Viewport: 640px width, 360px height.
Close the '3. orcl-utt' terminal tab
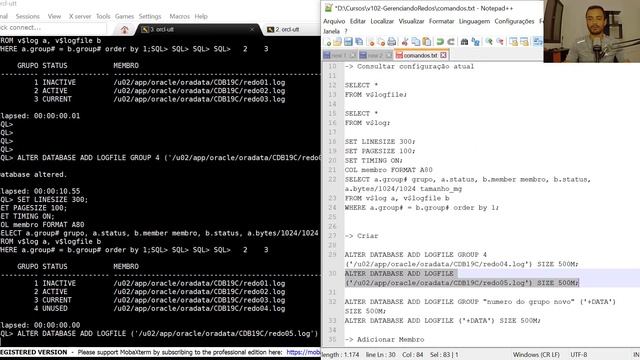pyautogui.click(x=252, y=29)
